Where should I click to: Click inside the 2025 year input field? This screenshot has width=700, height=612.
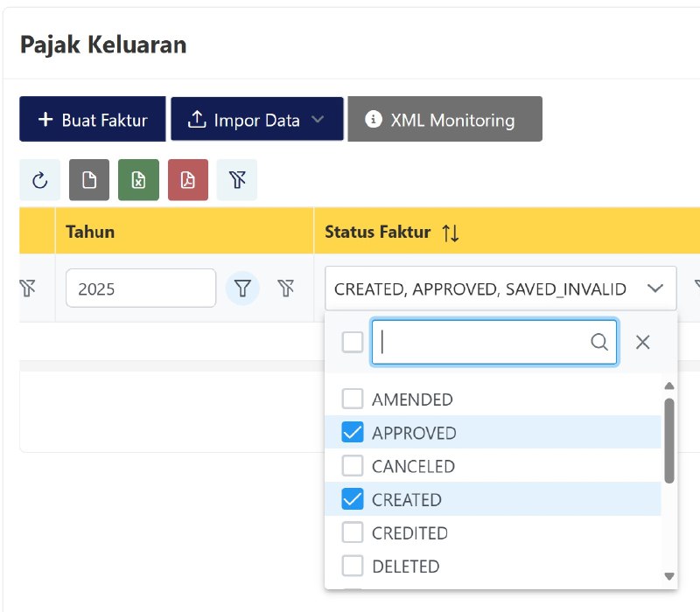[x=140, y=288]
